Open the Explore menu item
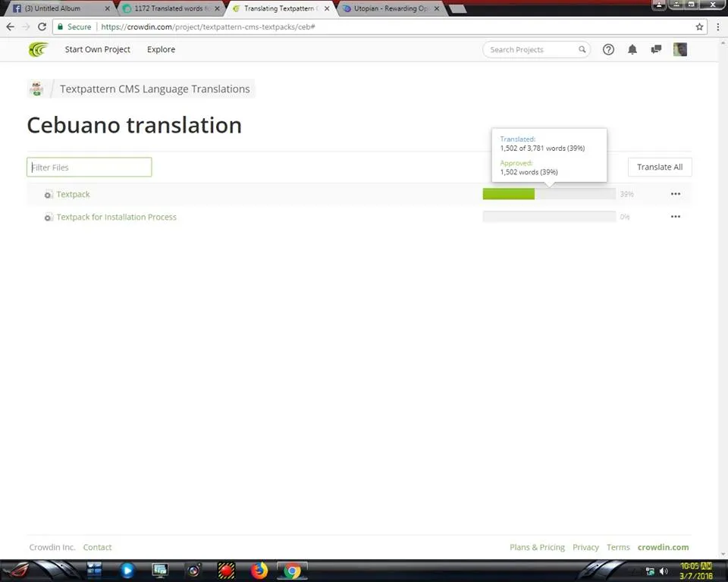 tap(161, 49)
